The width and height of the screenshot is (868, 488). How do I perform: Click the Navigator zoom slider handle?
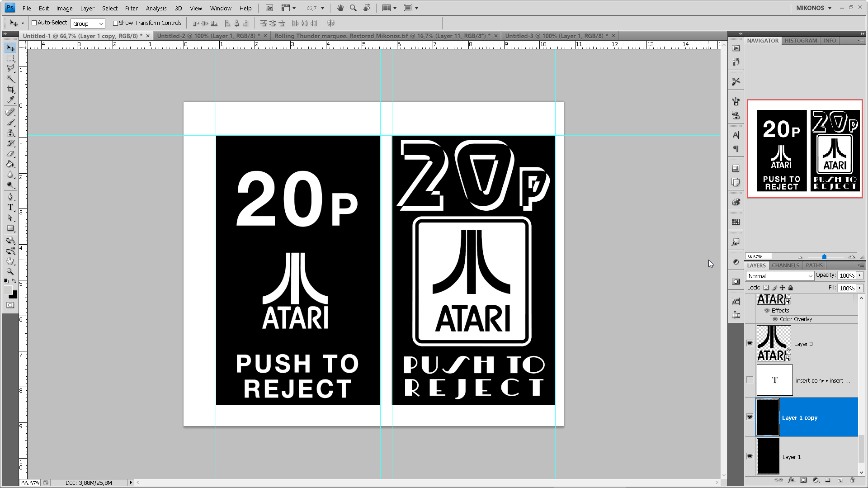[824, 257]
